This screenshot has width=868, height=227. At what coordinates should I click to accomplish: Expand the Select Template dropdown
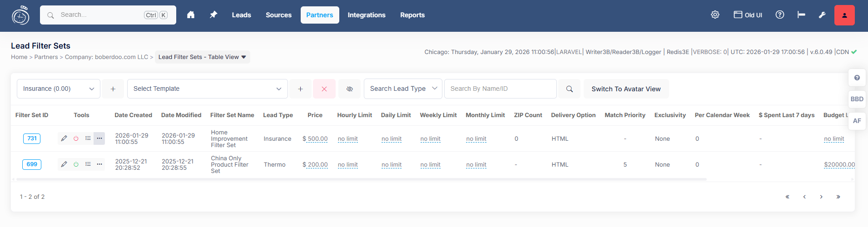pos(207,89)
